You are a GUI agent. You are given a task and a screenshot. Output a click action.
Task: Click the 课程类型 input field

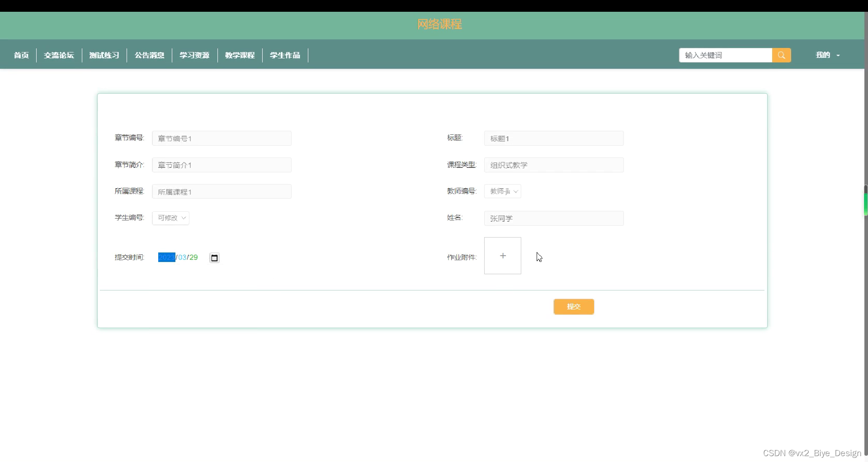[554, 165]
